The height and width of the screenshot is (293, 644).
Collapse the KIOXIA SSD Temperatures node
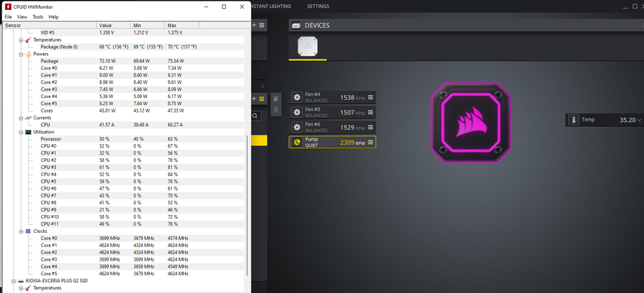pyautogui.click(x=21, y=288)
